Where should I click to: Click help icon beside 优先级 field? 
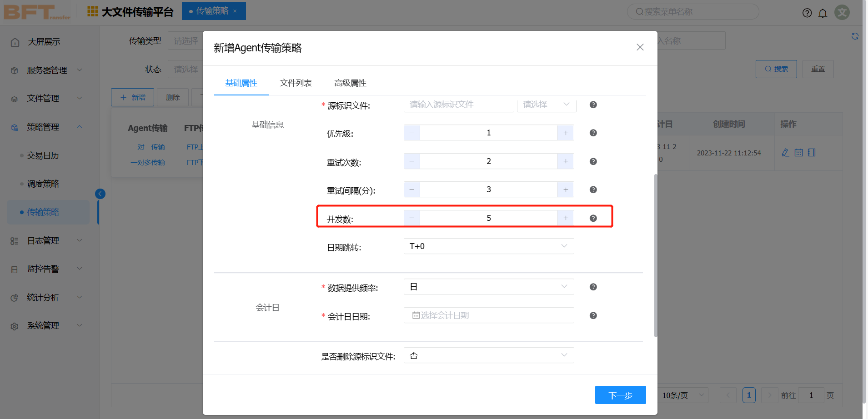[593, 133]
